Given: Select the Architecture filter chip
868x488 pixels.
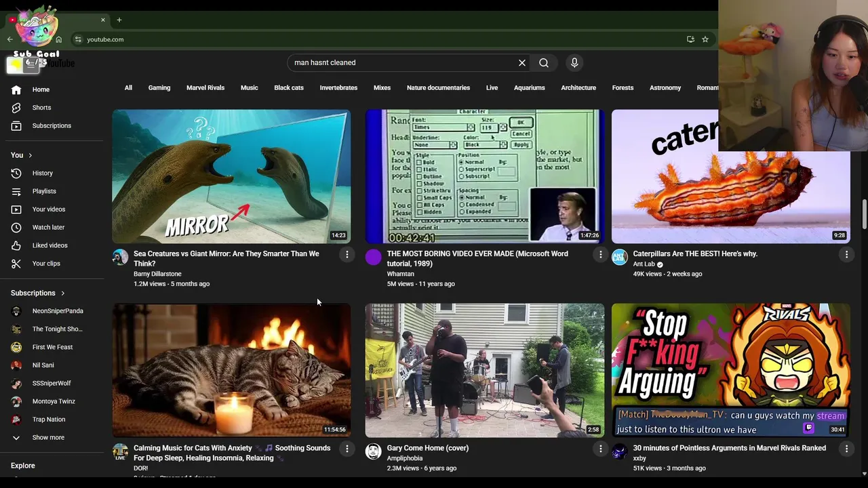Looking at the screenshot, I should tap(578, 87).
